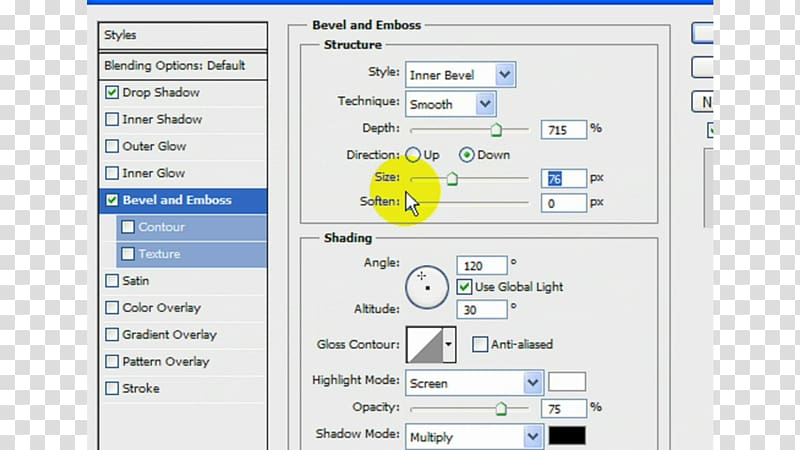Tick the Stroke checkbox
The width and height of the screenshot is (800, 450).
[x=112, y=389]
